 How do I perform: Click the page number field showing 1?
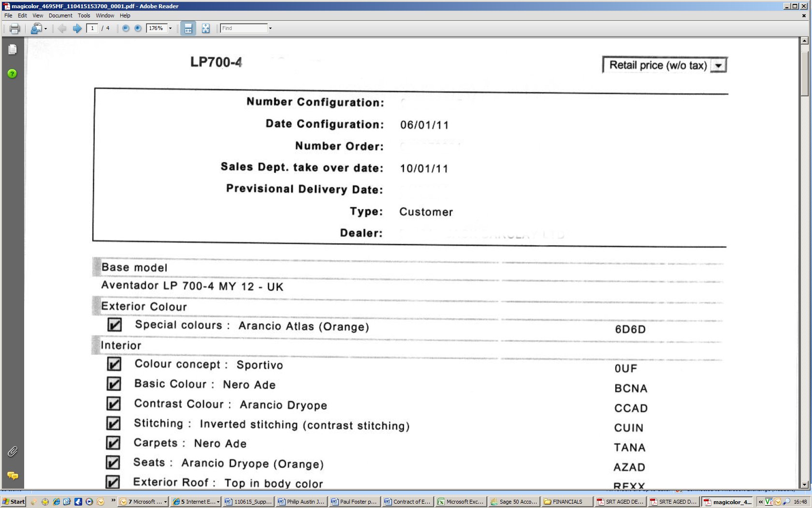pyautogui.click(x=92, y=29)
